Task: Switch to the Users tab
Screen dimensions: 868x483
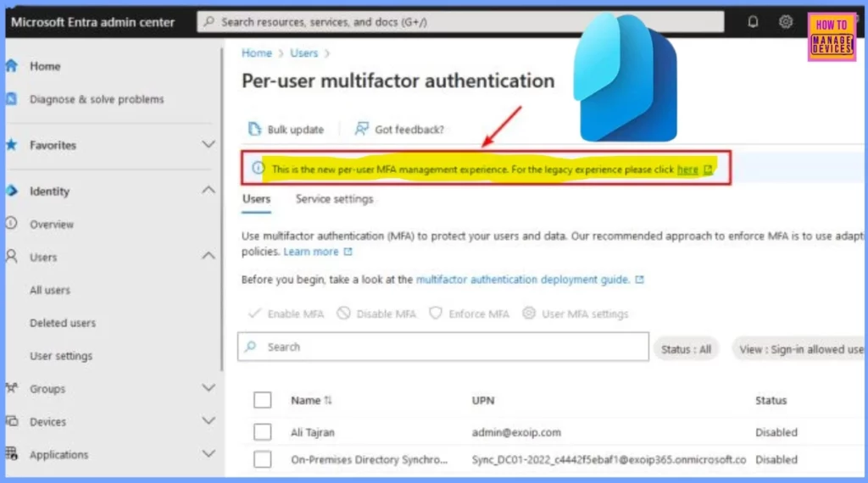Action: tap(256, 199)
